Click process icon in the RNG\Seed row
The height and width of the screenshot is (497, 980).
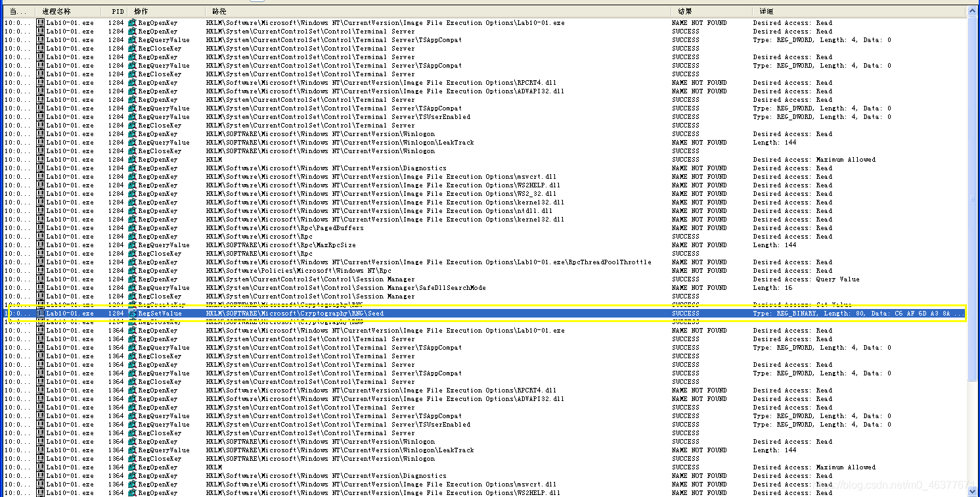click(x=41, y=314)
